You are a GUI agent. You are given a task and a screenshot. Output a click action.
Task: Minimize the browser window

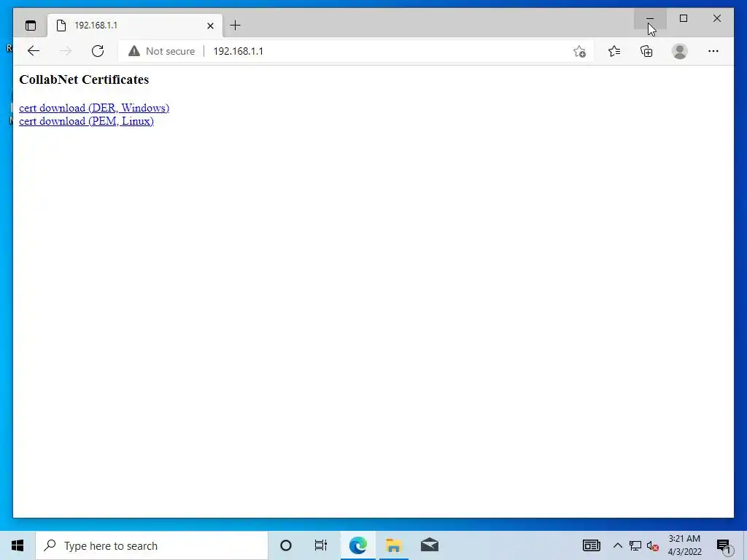pos(650,18)
